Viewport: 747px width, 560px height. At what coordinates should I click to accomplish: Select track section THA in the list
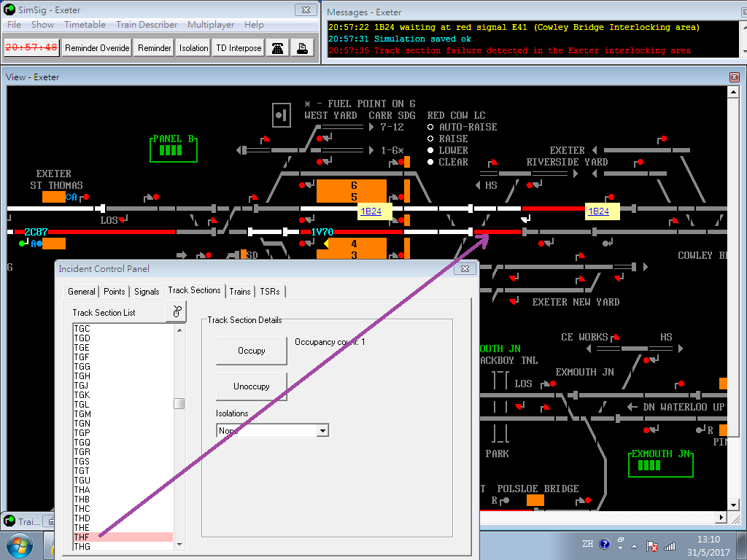123,489
